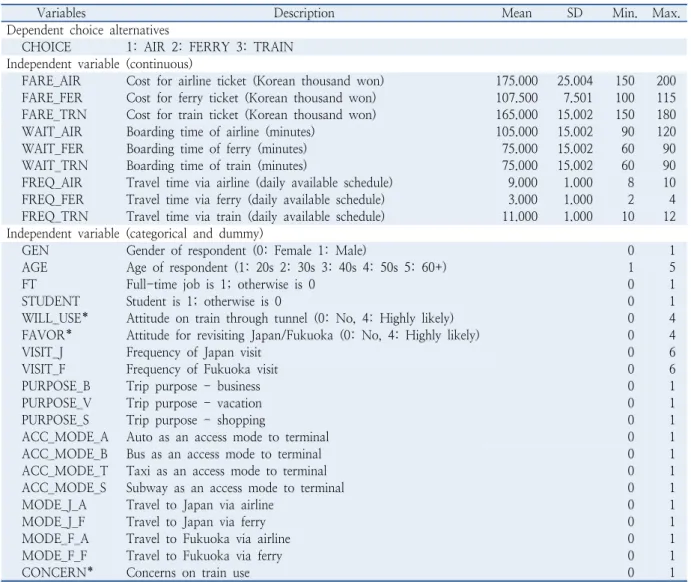Click the 'Description' column header

pos(304,13)
